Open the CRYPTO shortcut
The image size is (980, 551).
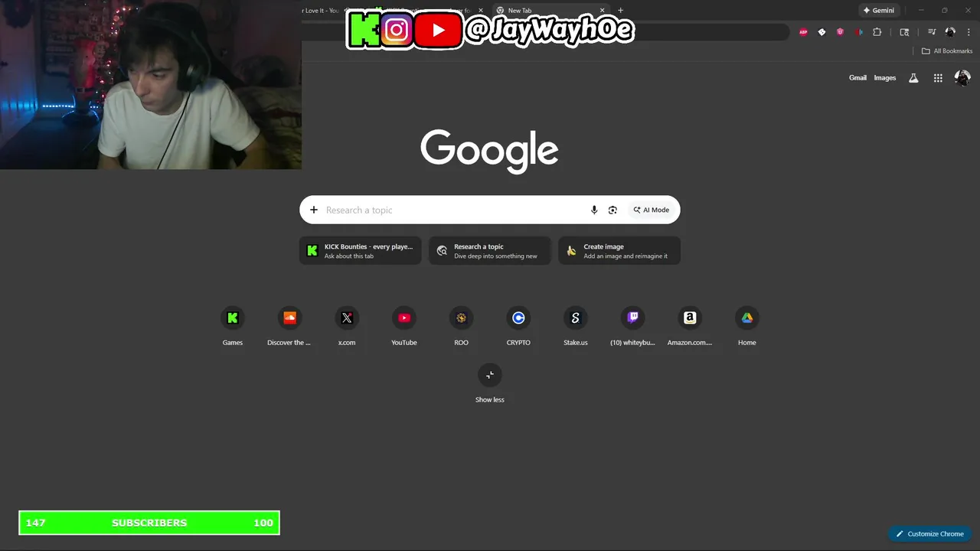[518, 326]
